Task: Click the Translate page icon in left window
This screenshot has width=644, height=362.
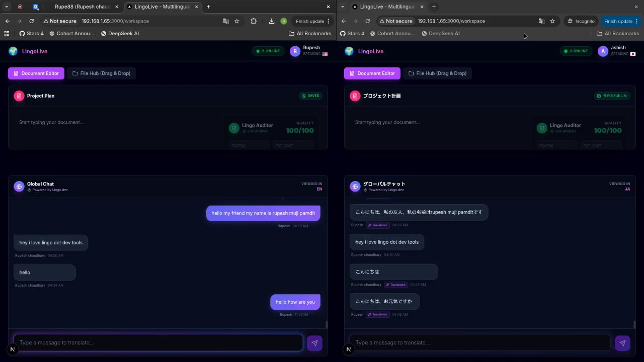Action: (x=226, y=21)
